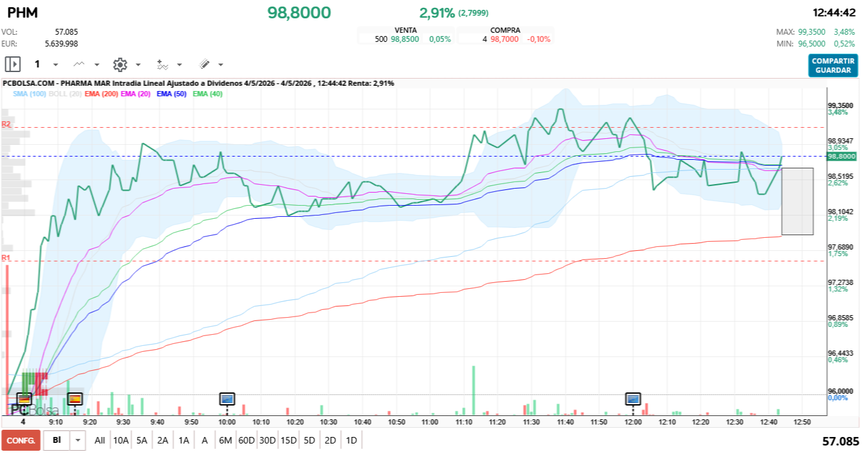Viewport: 868px width, 454px height.
Task: Click the 2,91% change percentage in header
Action: 437,12
